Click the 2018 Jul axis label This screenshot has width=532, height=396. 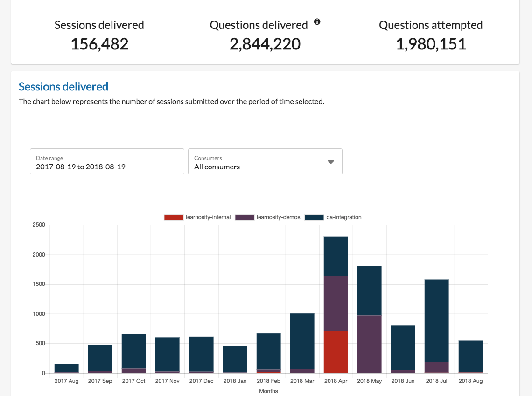pos(436,381)
